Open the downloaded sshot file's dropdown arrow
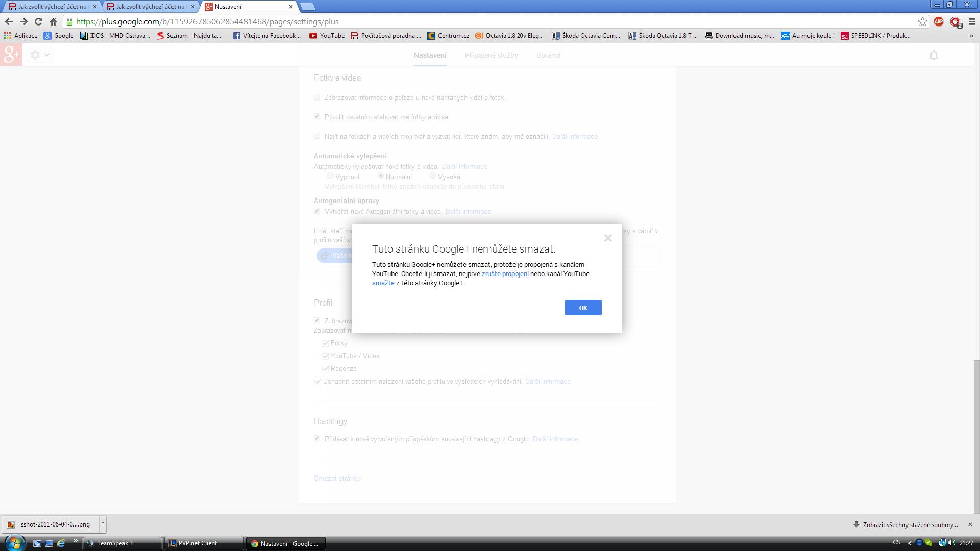980x551 pixels. tap(103, 523)
